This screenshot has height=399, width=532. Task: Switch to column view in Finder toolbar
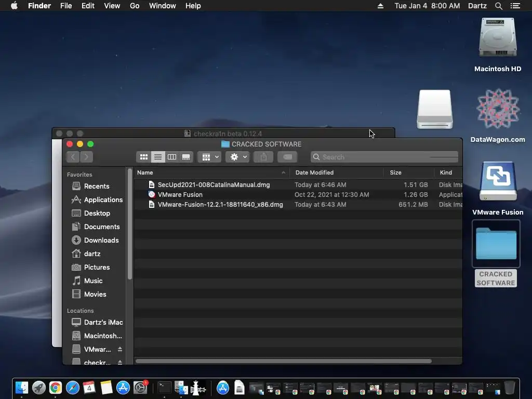172,157
